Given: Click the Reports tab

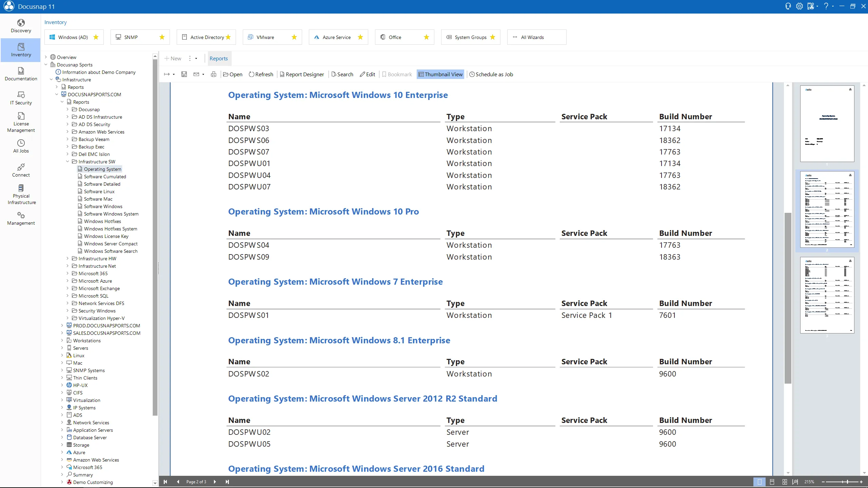Looking at the screenshot, I should click(x=218, y=58).
